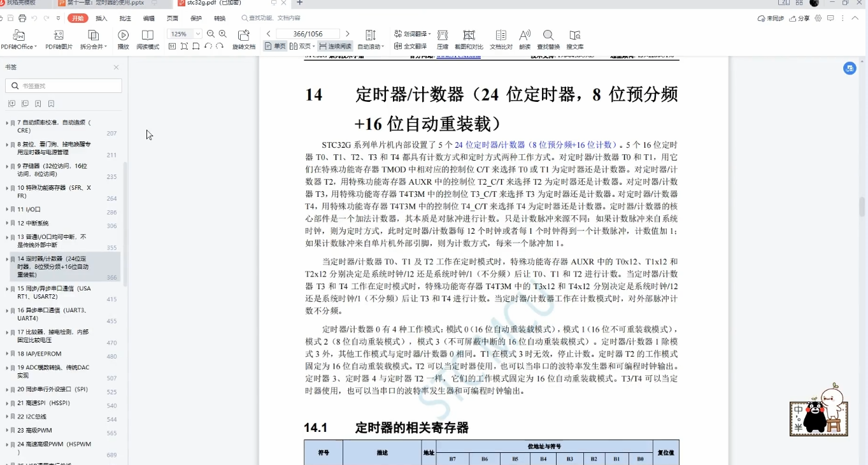The image size is (868, 465).
Task: Click the zoom in magnifier icon
Action: [223, 34]
